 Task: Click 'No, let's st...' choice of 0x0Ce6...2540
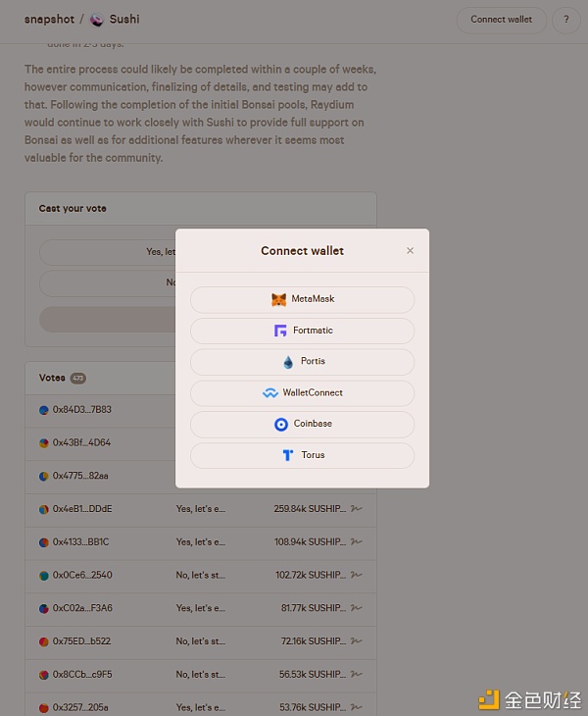[x=201, y=575]
